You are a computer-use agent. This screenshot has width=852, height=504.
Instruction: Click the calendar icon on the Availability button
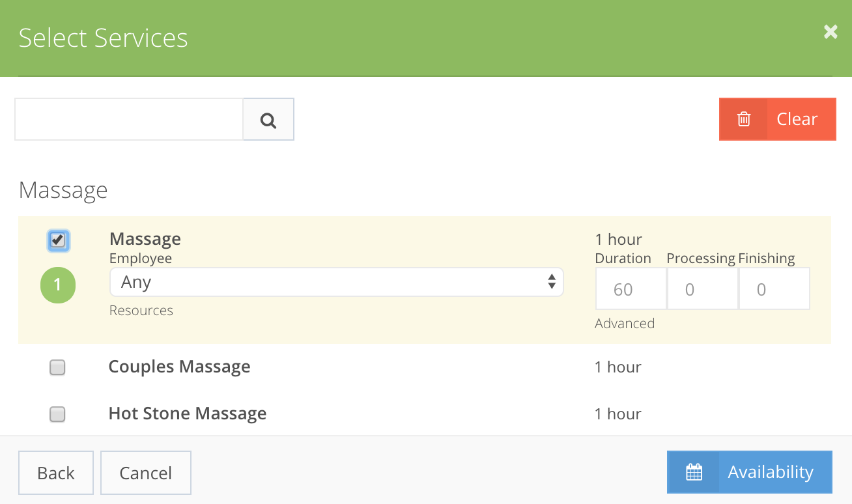point(694,472)
